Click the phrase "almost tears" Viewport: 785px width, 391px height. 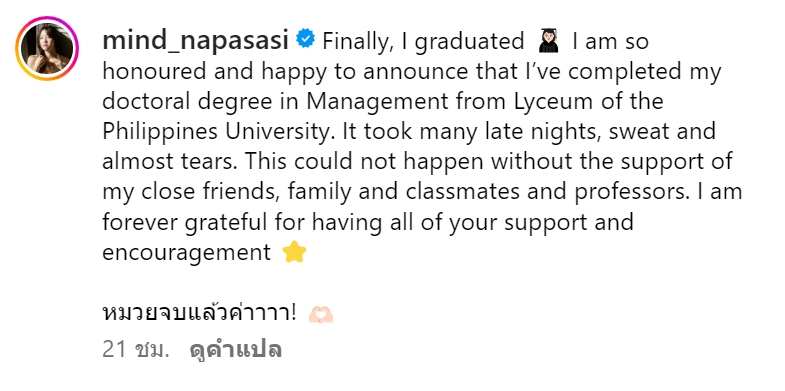point(170,162)
